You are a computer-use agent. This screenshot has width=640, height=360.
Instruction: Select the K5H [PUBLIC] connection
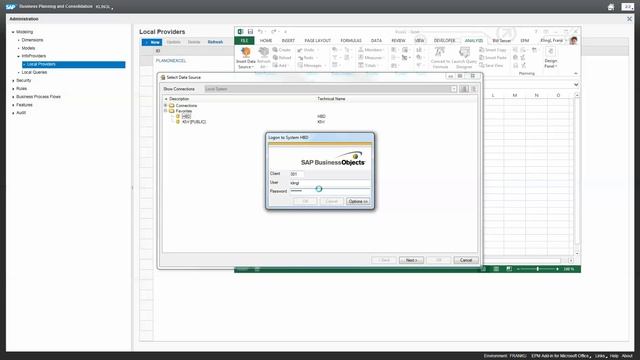pyautogui.click(x=194, y=122)
